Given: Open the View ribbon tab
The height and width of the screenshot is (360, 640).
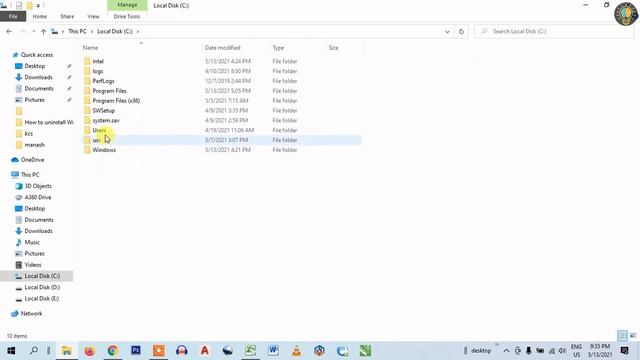Looking at the screenshot, I should pos(93,16).
